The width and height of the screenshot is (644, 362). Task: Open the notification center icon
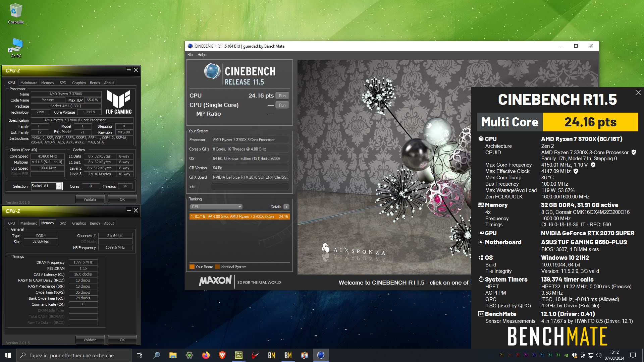pyautogui.click(x=633, y=355)
